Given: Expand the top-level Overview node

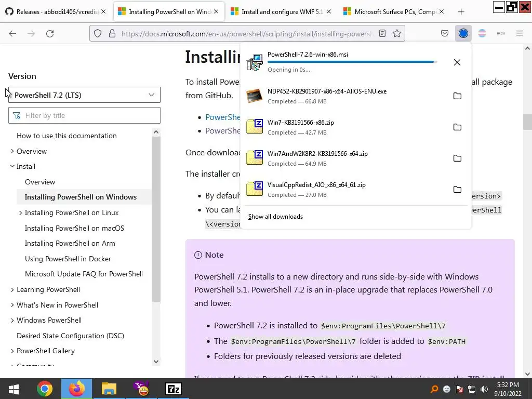Looking at the screenshot, I should [12, 151].
